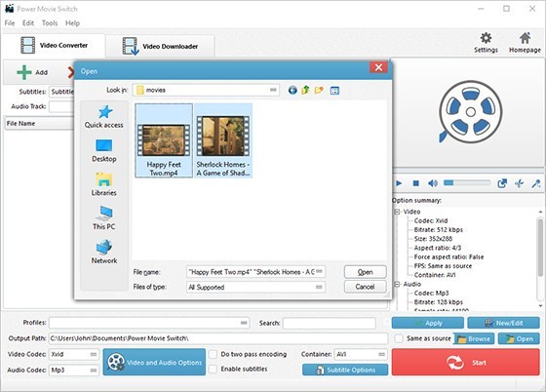Collapse Audio node in option summary
This screenshot has height=392, width=546.
pyautogui.click(x=397, y=284)
